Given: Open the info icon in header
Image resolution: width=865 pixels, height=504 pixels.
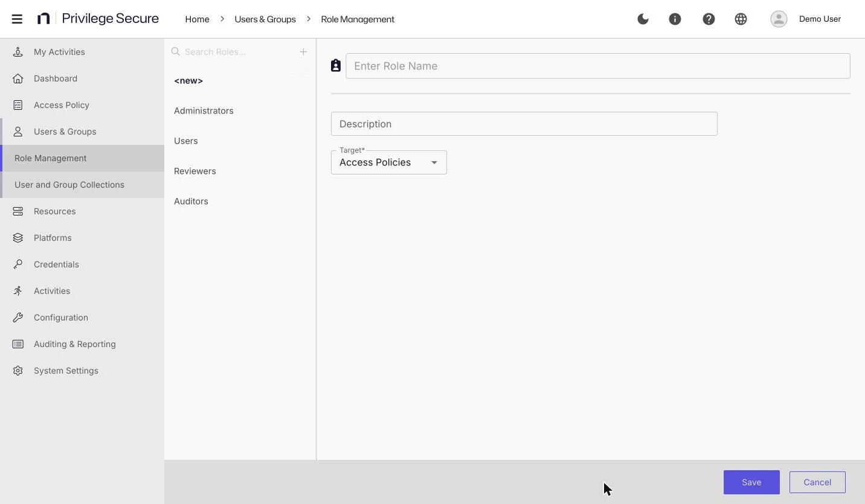Looking at the screenshot, I should [675, 19].
